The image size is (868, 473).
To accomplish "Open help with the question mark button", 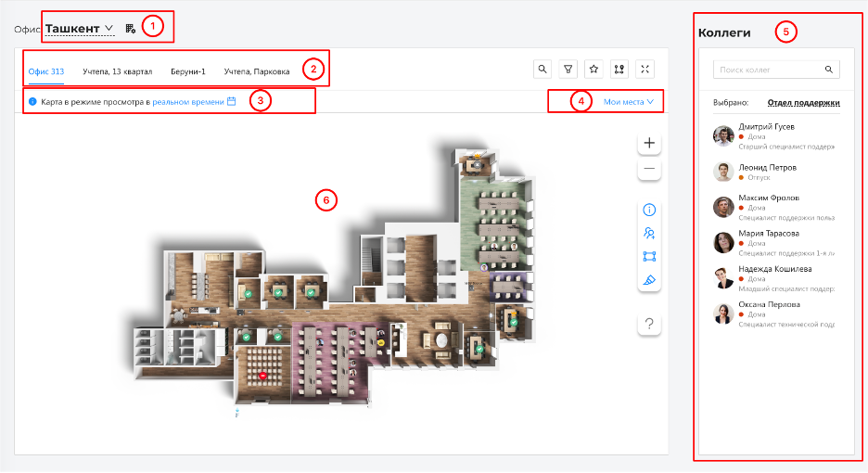I will pyautogui.click(x=649, y=324).
